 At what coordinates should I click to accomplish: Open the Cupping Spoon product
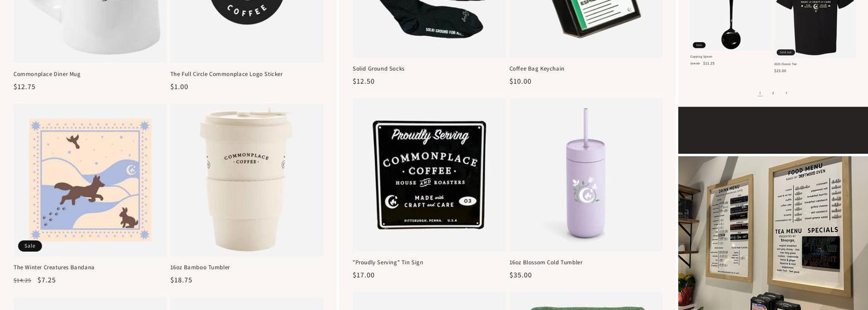click(x=701, y=56)
